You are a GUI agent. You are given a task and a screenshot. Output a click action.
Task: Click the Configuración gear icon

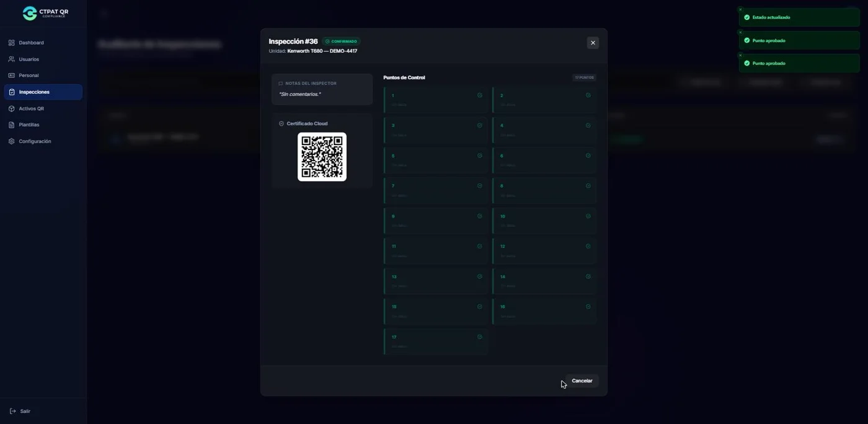click(12, 141)
